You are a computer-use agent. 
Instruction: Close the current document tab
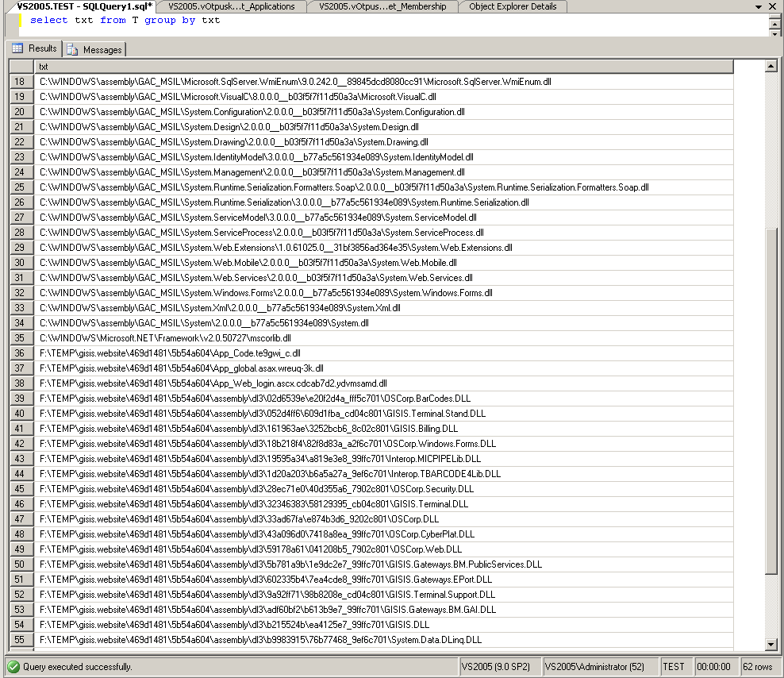click(x=772, y=6)
